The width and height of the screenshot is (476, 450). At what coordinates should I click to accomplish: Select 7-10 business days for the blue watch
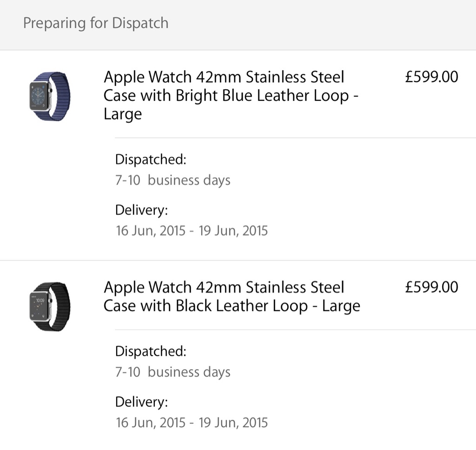tap(172, 180)
